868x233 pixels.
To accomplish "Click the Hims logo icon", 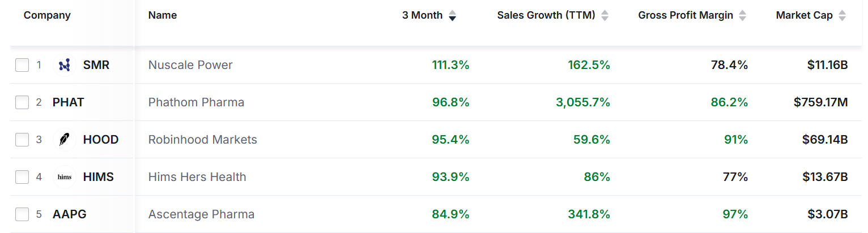I will [x=65, y=177].
